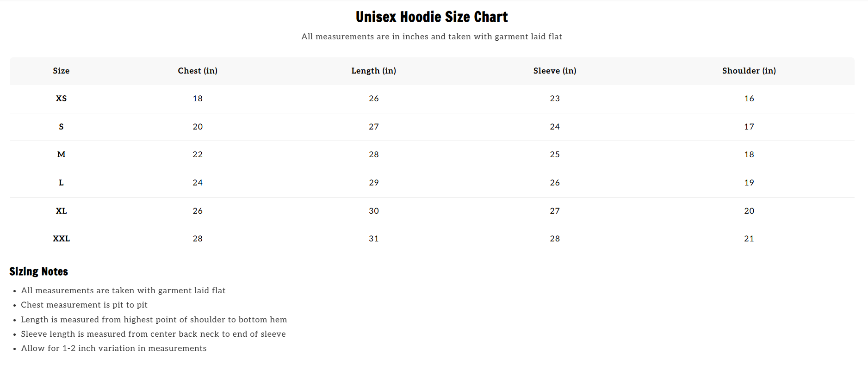Viewport: 868px width, 376px height.
Task: Click the note about chest pit to pit
Action: click(x=84, y=305)
